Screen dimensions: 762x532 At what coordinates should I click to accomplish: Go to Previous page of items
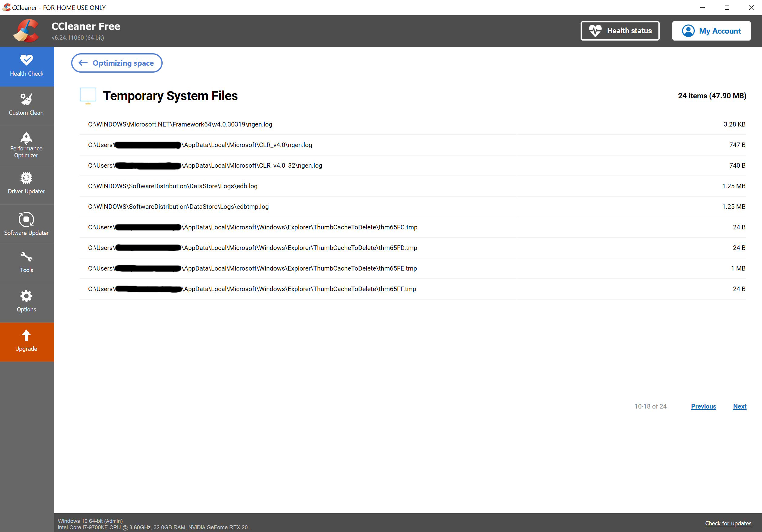pos(703,406)
